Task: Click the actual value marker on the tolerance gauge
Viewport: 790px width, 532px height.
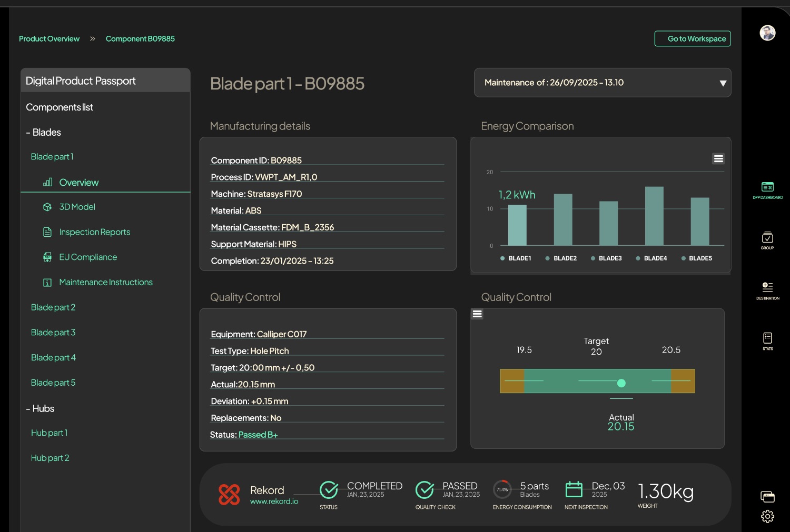Action: (621, 383)
